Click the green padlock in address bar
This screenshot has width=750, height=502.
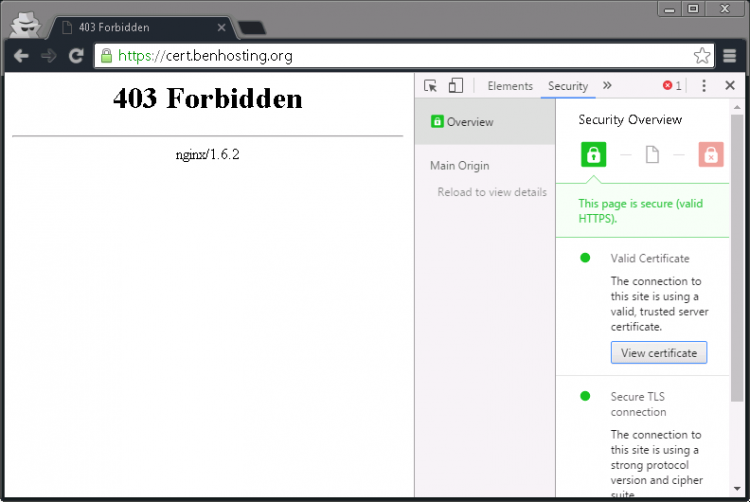tap(107, 56)
